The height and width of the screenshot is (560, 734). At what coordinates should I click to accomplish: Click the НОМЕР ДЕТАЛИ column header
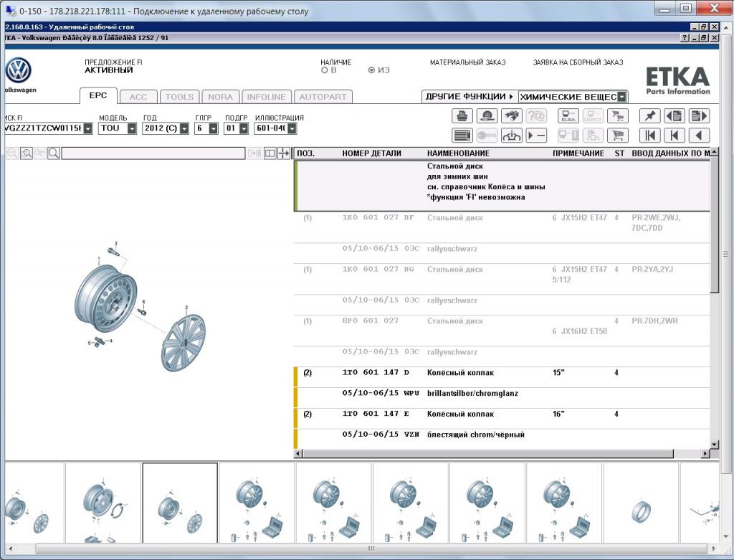coord(372,153)
